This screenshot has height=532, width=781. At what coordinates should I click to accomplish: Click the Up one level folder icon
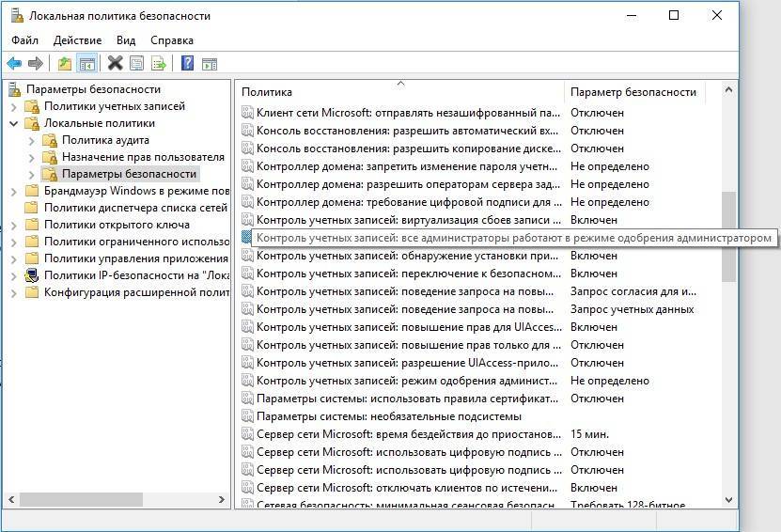pos(64,63)
